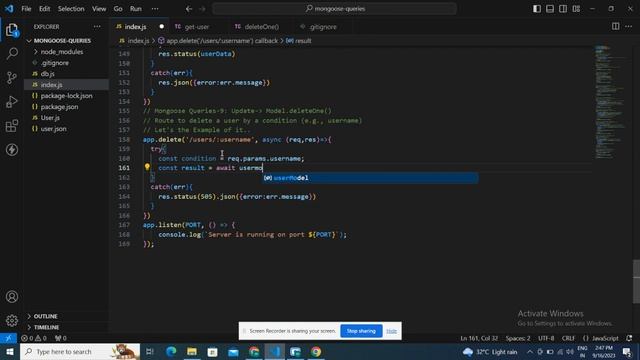Click the Explorer more actions ellipsis

point(97,27)
